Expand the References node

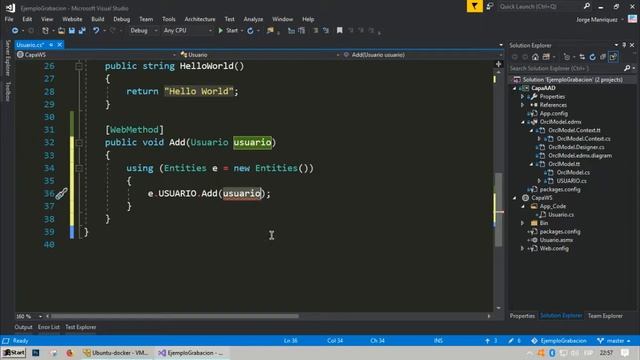[522, 105]
